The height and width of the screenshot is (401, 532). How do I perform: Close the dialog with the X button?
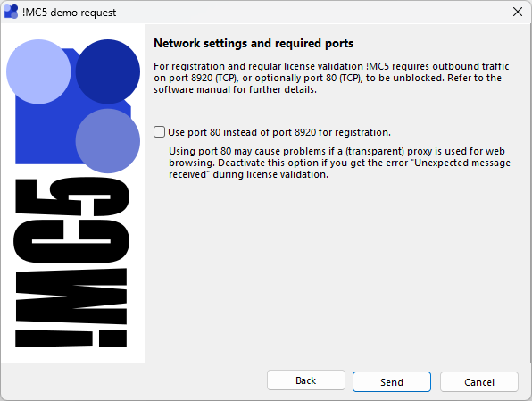[x=518, y=12]
